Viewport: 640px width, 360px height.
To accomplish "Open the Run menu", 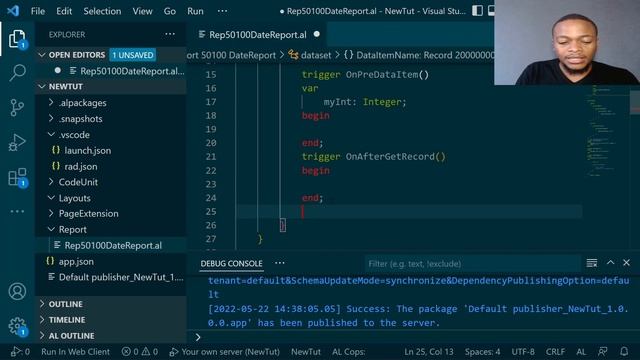I will coord(195,11).
